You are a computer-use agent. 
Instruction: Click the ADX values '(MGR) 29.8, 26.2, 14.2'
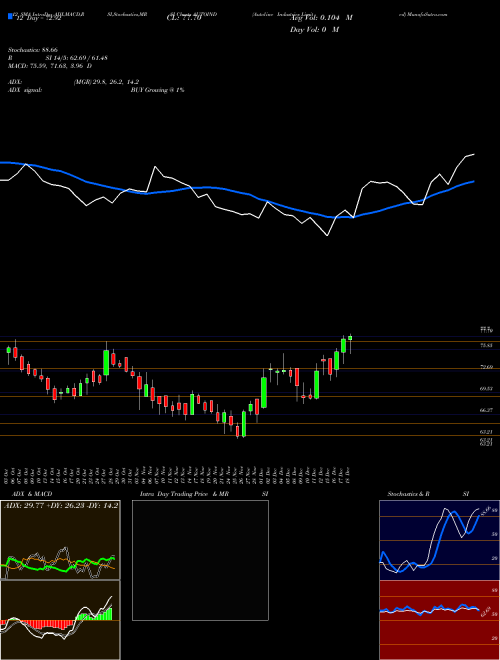[x=106, y=82]
